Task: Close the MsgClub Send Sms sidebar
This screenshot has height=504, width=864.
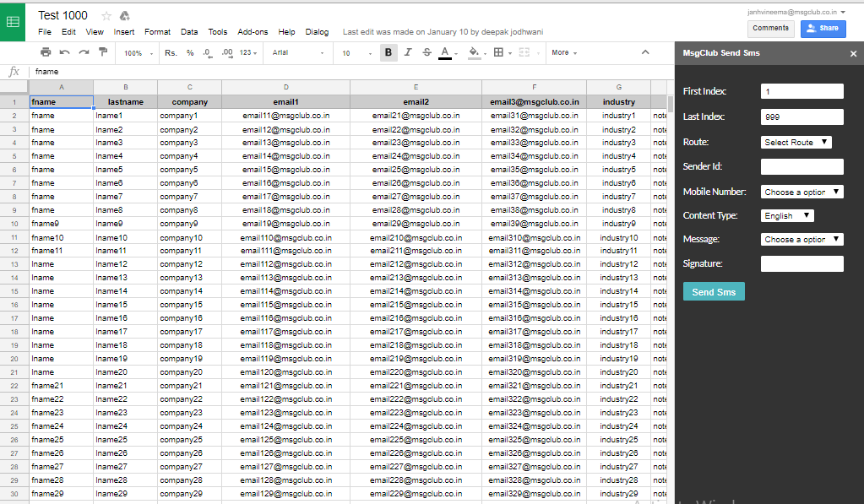Action: 854,53
